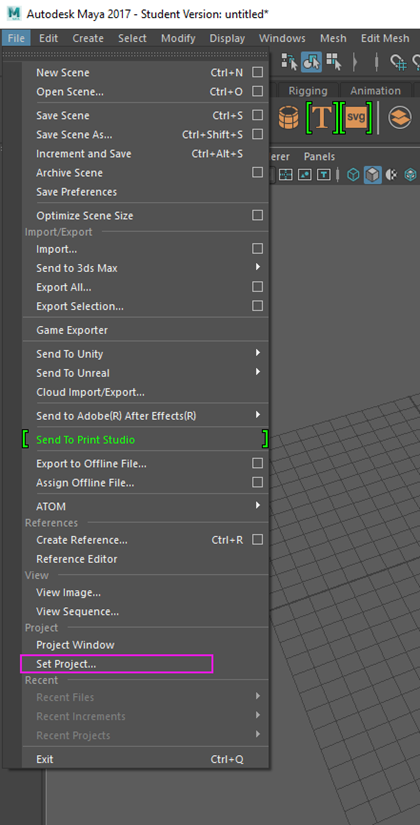Viewport: 420px width, 825px height.
Task: Toggle the Safe action panel icon
Action: click(x=305, y=174)
